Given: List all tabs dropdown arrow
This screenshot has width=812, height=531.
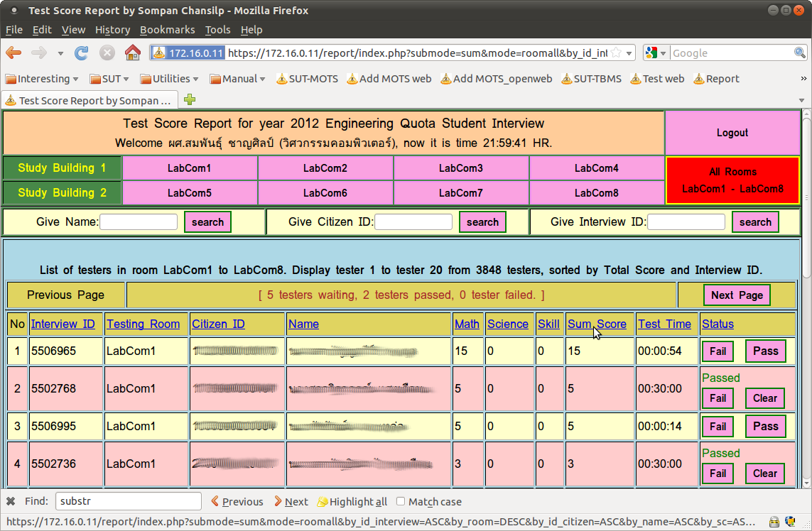Looking at the screenshot, I should coord(801,100).
